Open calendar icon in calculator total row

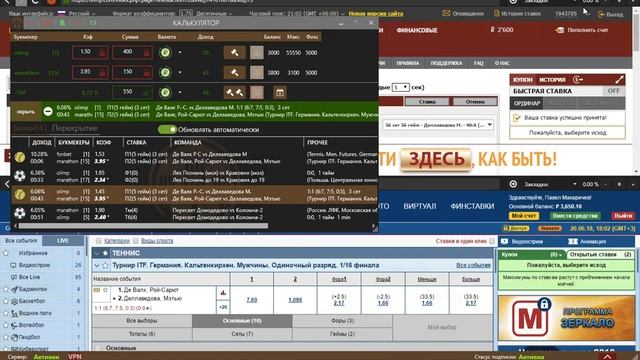point(280,93)
